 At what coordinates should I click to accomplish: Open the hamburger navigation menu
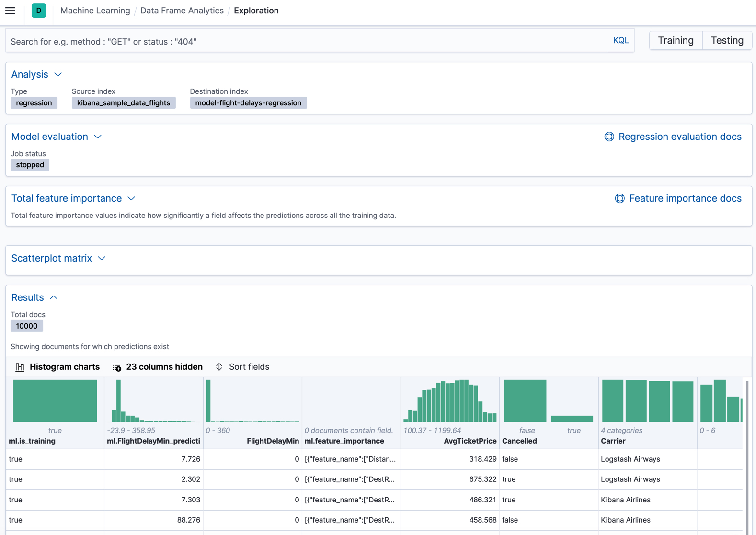click(10, 11)
